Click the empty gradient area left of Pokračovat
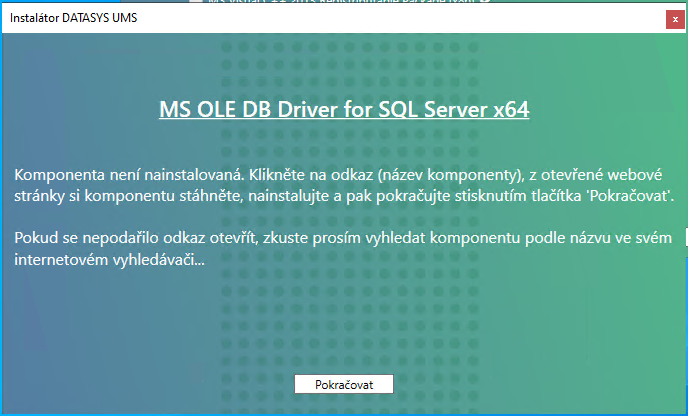The height and width of the screenshot is (416, 688). pyautogui.click(x=150, y=384)
